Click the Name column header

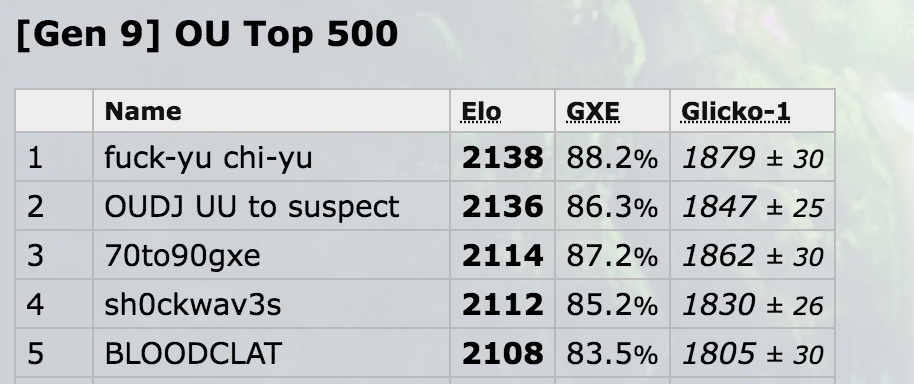click(x=143, y=111)
